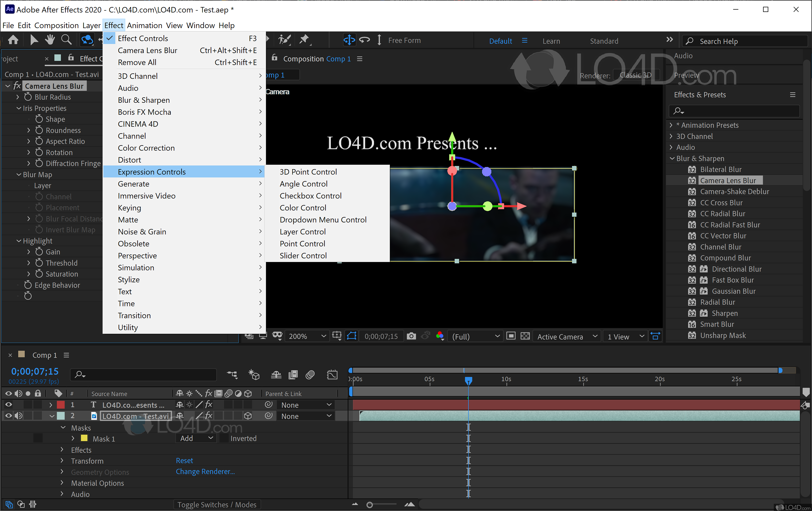Open the Animation menu
This screenshot has height=511, width=812.
[x=144, y=25]
